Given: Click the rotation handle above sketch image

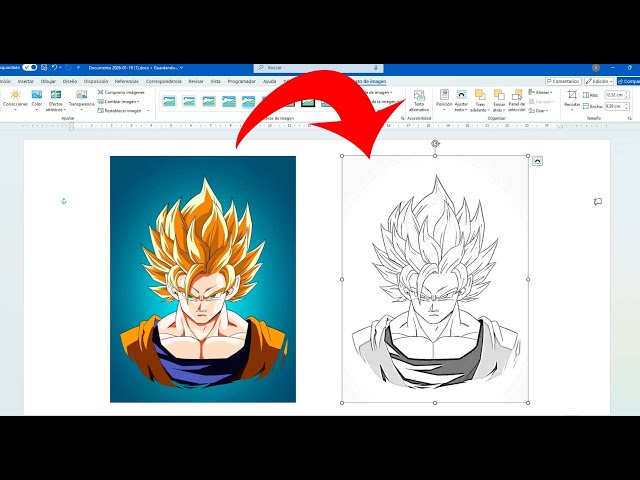Looking at the screenshot, I should point(435,143).
